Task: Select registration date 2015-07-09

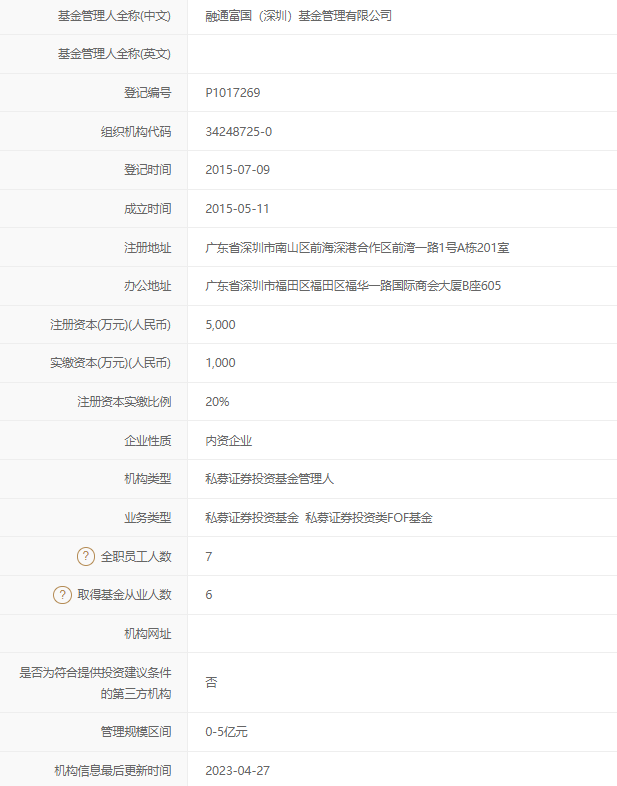Action: pos(238,170)
